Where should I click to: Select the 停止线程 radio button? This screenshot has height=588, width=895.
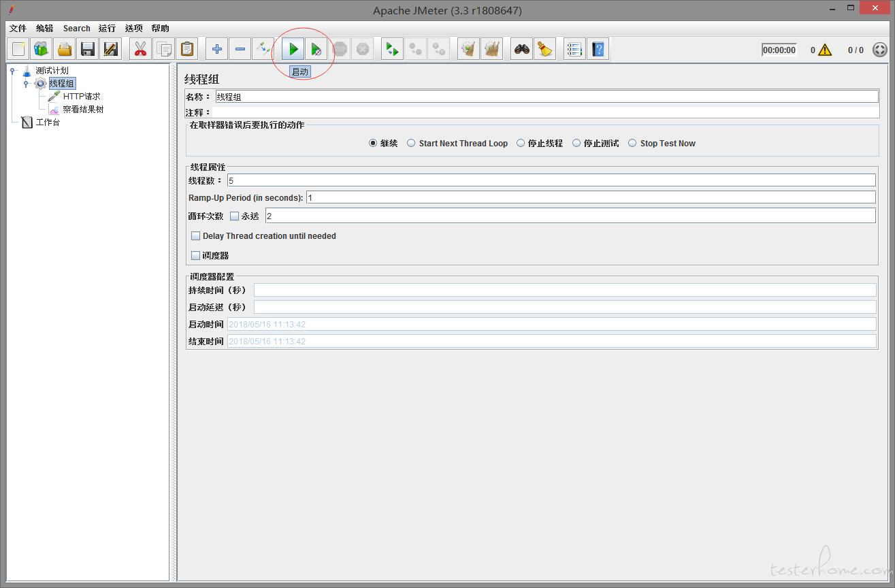coord(521,144)
